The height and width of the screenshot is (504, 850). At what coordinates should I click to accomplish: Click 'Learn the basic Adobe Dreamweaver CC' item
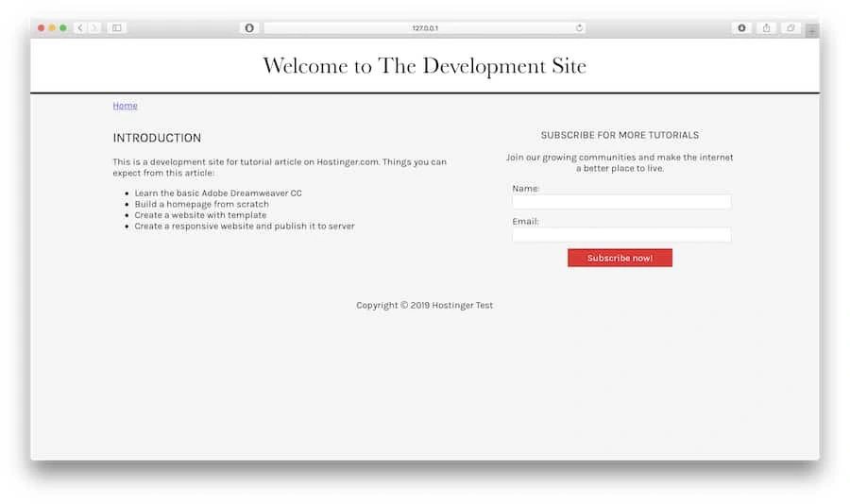click(x=218, y=193)
